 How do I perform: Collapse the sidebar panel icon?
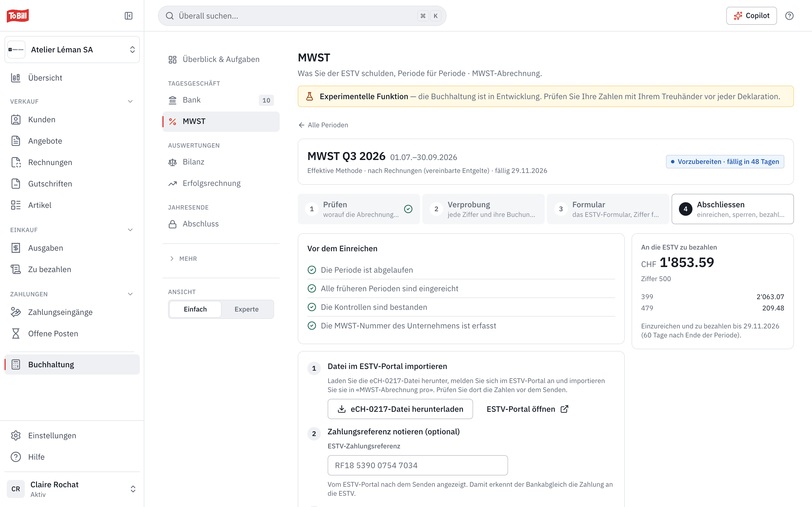coord(129,16)
